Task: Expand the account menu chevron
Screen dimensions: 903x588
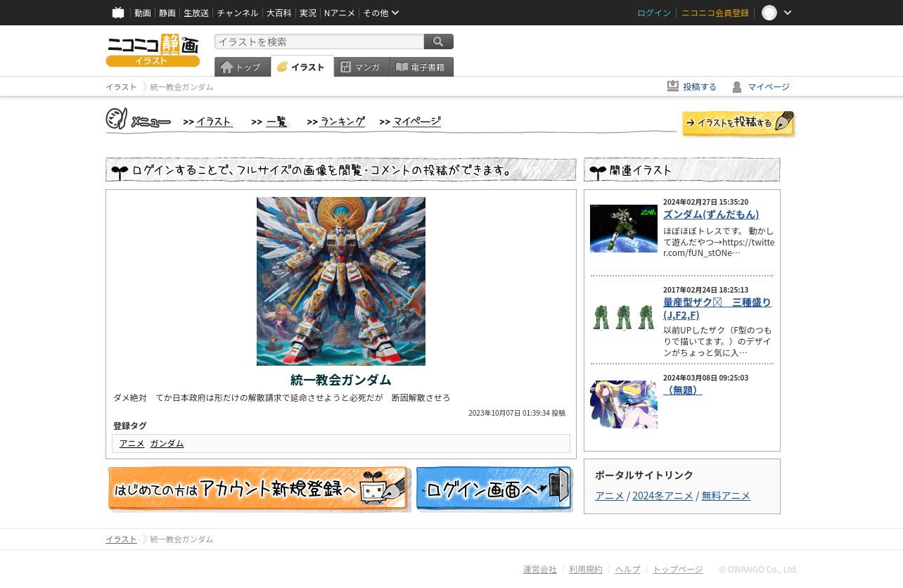Action: click(x=788, y=13)
